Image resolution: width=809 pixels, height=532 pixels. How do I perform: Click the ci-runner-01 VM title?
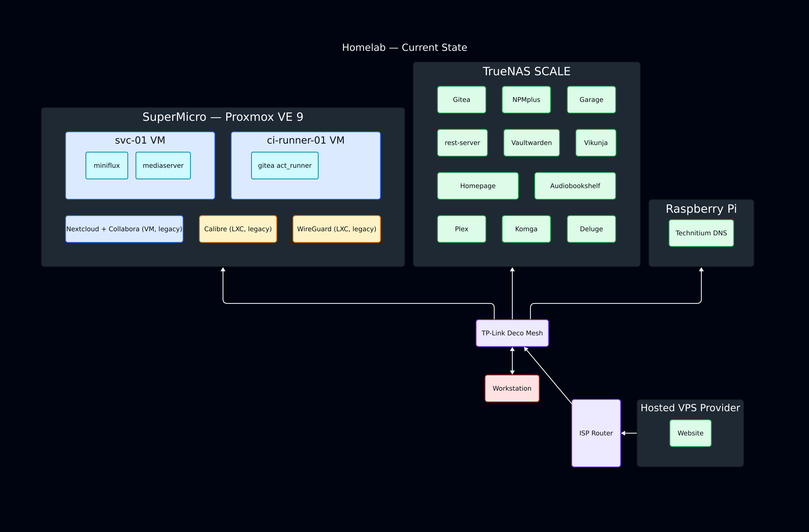pos(306,140)
